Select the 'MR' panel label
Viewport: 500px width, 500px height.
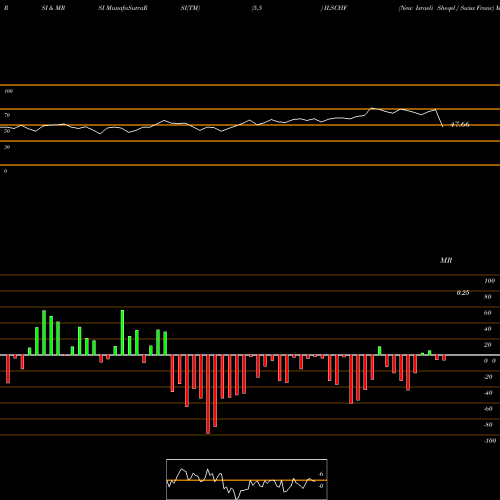point(446,260)
